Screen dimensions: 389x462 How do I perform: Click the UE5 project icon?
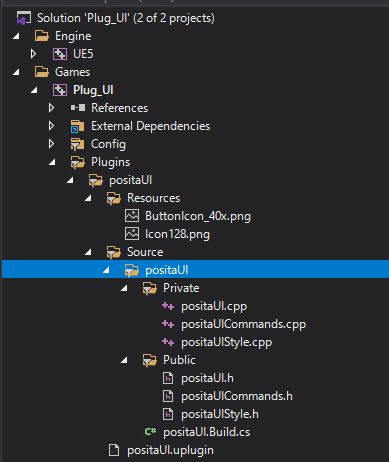point(60,54)
